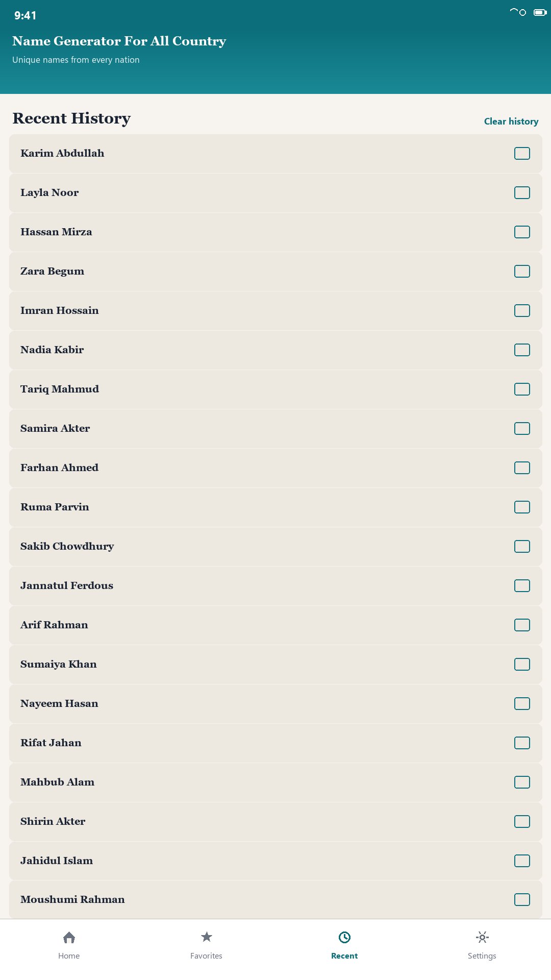
Task: Toggle the Moushumi Rahman checkbox
Action: click(522, 899)
